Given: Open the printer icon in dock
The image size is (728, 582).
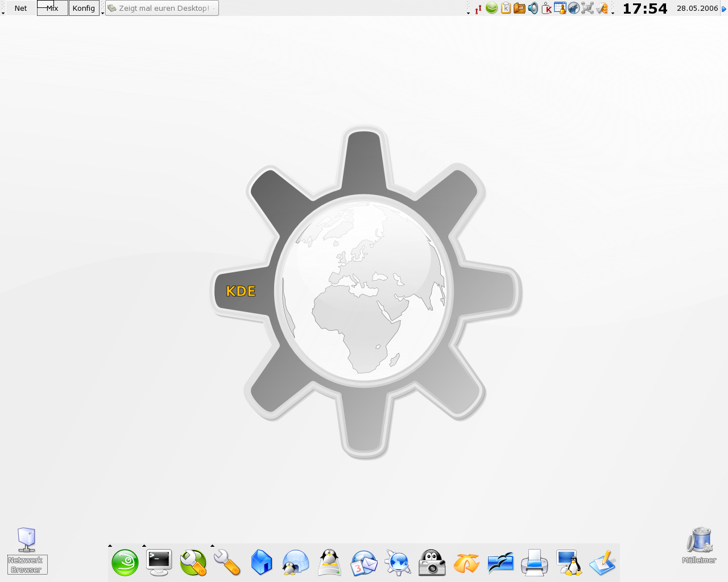Looking at the screenshot, I should point(535,563).
